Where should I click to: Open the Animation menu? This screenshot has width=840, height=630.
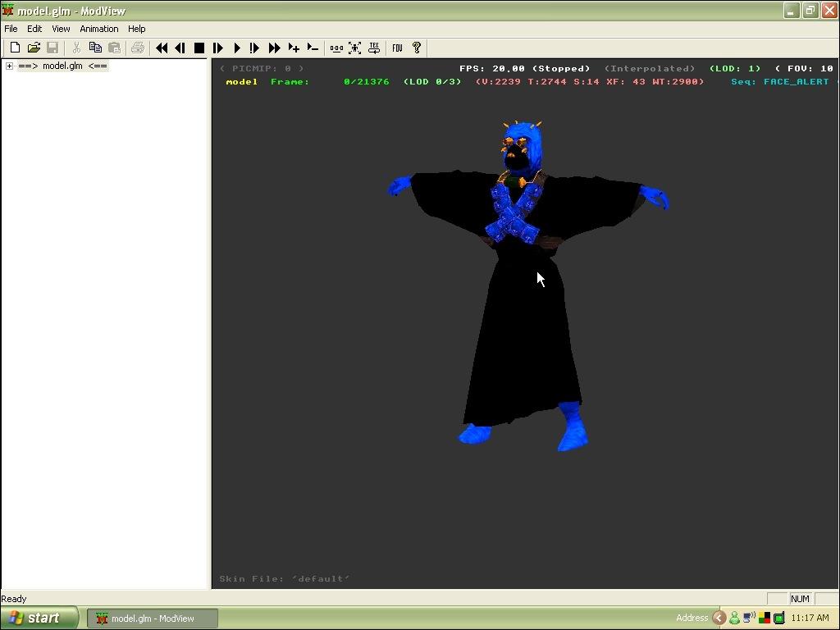pyautogui.click(x=98, y=29)
